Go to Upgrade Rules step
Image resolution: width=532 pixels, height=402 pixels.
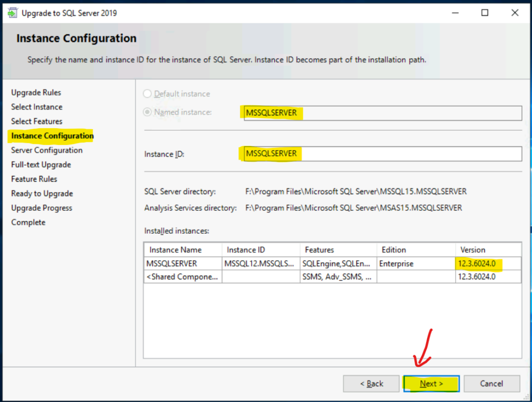36,92
